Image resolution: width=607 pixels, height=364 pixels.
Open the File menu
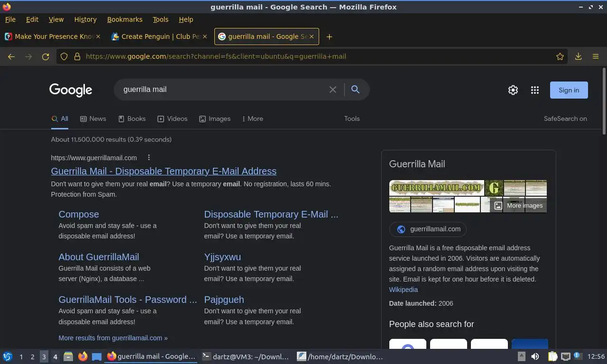tap(10, 19)
